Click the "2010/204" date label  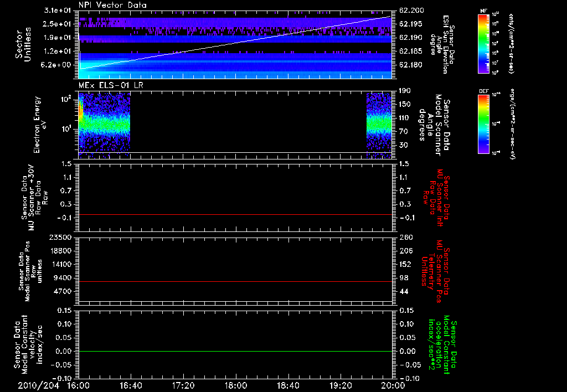(x=38, y=386)
